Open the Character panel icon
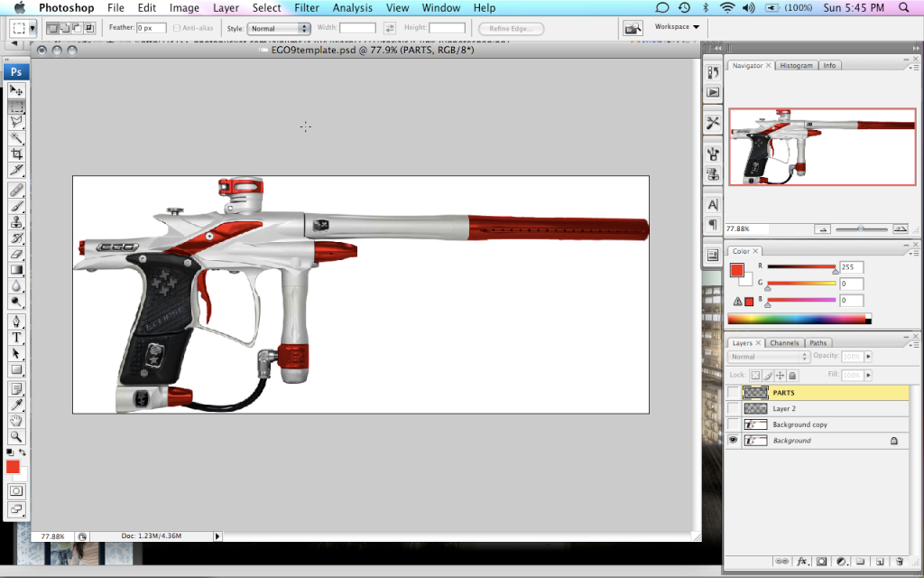The width and height of the screenshot is (924, 578). (x=713, y=205)
